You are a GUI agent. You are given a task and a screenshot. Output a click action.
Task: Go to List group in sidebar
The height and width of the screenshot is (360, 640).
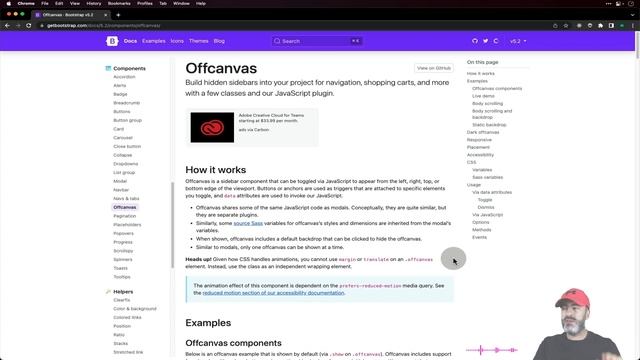pyautogui.click(x=124, y=173)
